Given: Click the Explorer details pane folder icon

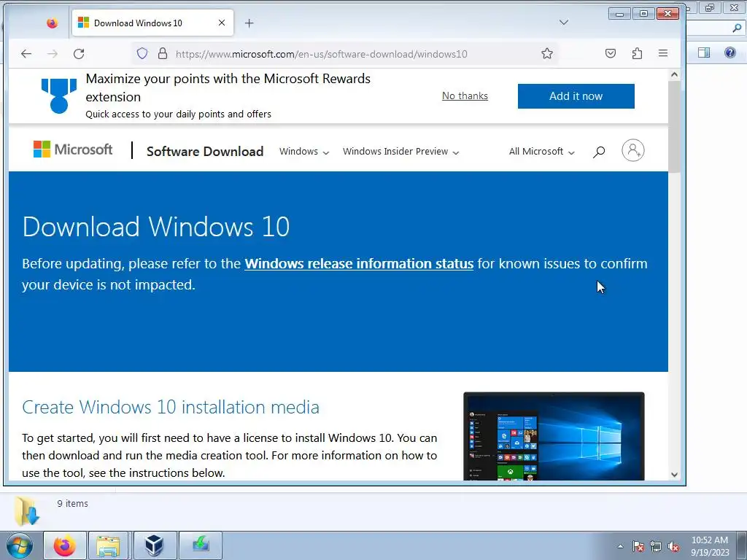Looking at the screenshot, I should [26, 511].
